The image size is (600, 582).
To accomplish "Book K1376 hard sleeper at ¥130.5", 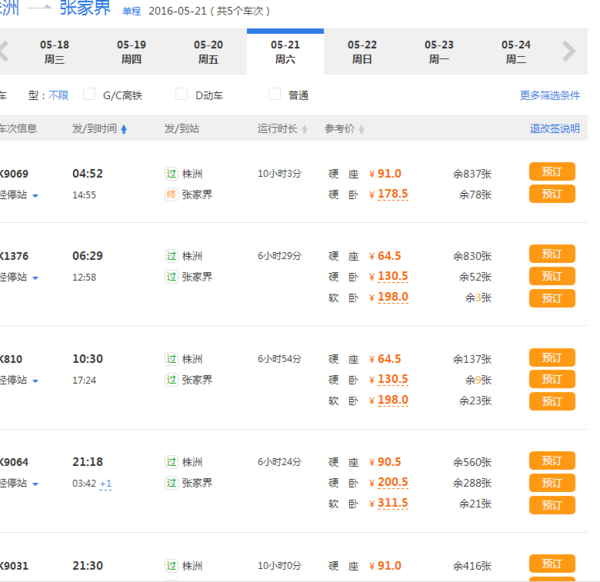I will pos(552,276).
